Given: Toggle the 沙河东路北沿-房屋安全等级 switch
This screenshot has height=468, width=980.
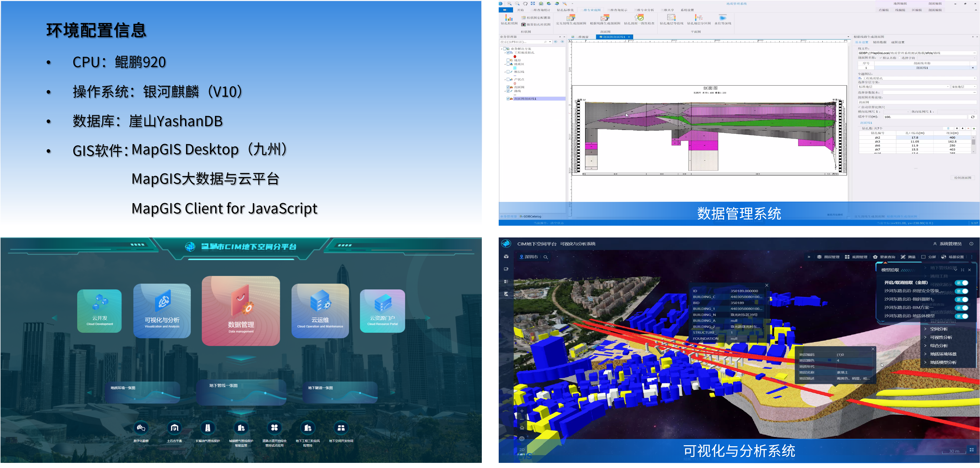Looking at the screenshot, I should click(961, 291).
